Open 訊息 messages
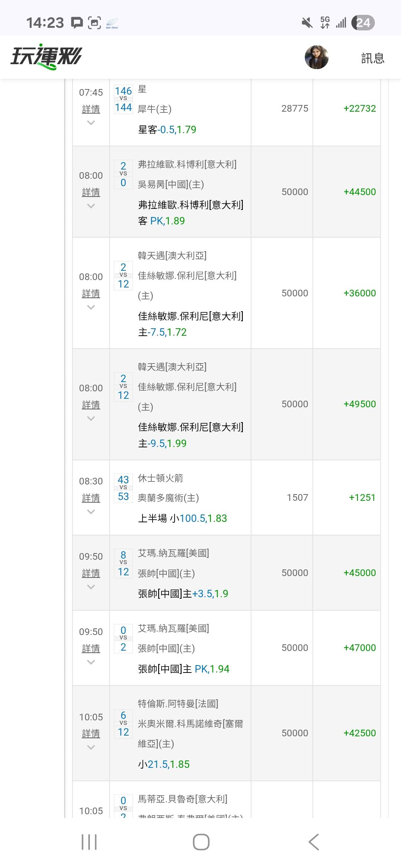This screenshot has height=868, width=401. coord(372,58)
